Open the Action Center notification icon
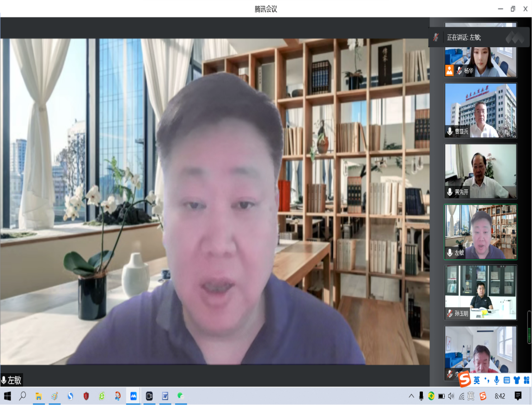 pos(517,396)
